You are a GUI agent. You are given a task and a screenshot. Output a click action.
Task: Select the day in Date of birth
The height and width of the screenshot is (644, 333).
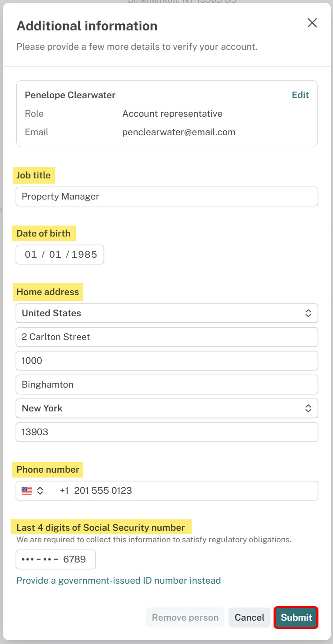point(55,255)
